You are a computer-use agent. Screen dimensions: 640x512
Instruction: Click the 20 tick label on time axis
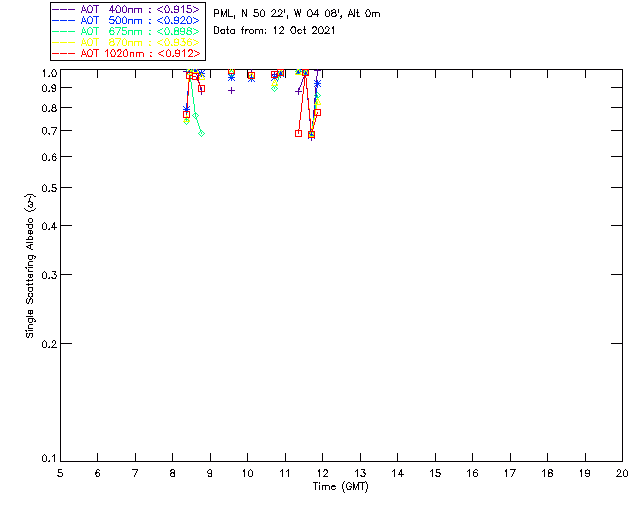tap(622, 472)
